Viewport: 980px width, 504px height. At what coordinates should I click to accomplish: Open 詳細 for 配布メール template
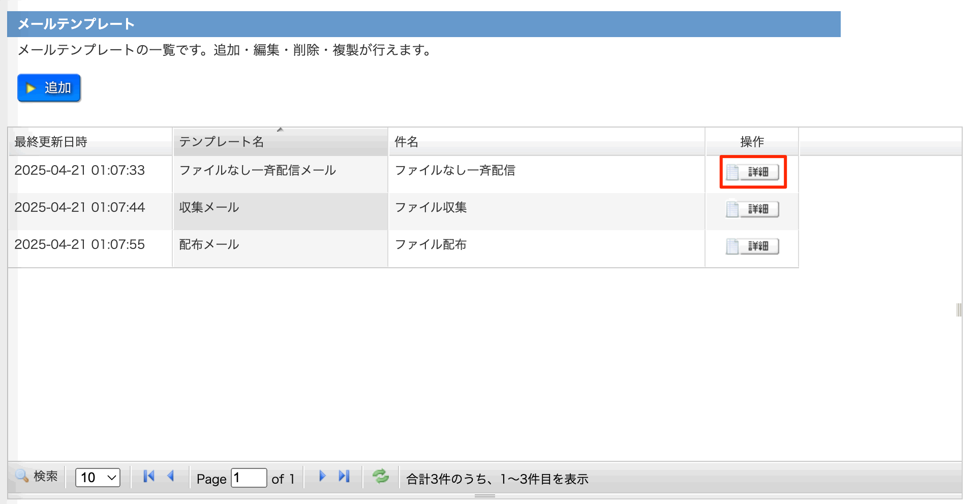click(752, 246)
